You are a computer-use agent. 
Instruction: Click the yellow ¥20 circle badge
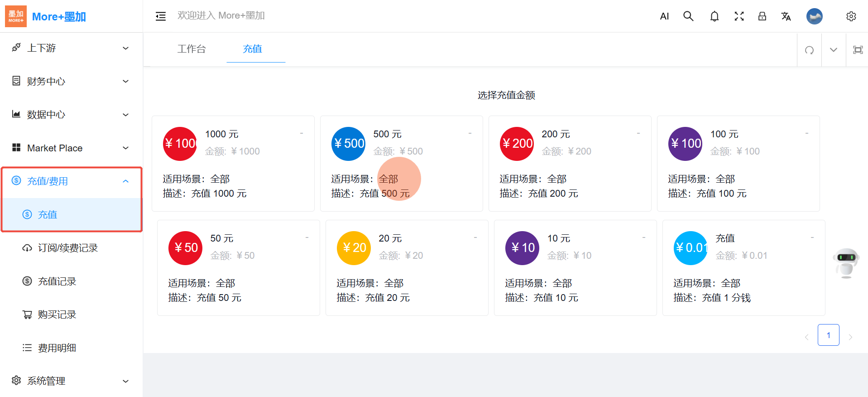(x=354, y=248)
